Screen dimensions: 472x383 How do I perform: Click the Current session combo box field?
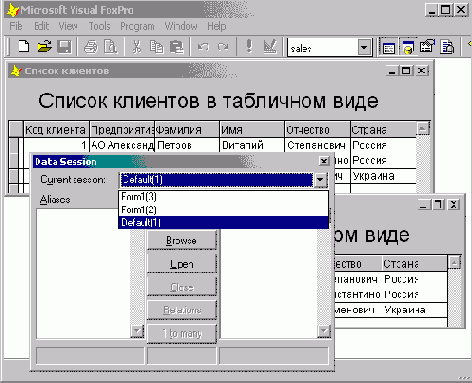pos(217,180)
